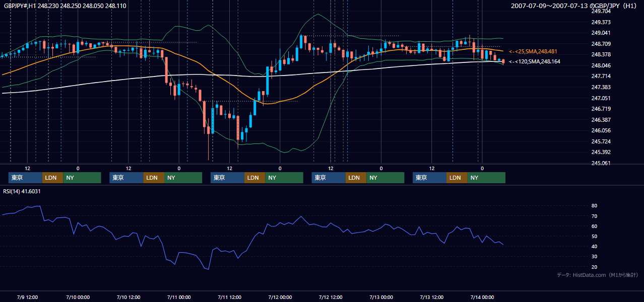The image size is (644, 302).
Task: Select the 7/9 12:00 time axis label
Action: pyautogui.click(x=28, y=297)
